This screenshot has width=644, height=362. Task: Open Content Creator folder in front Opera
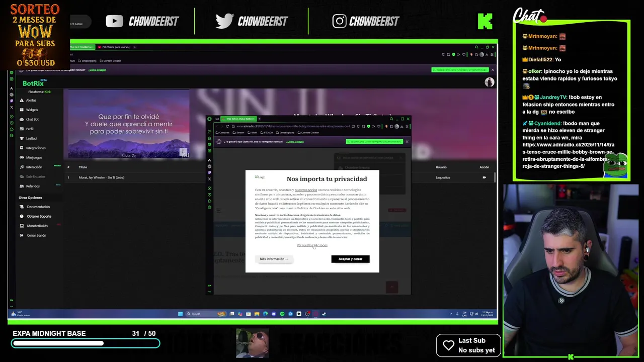click(x=308, y=133)
